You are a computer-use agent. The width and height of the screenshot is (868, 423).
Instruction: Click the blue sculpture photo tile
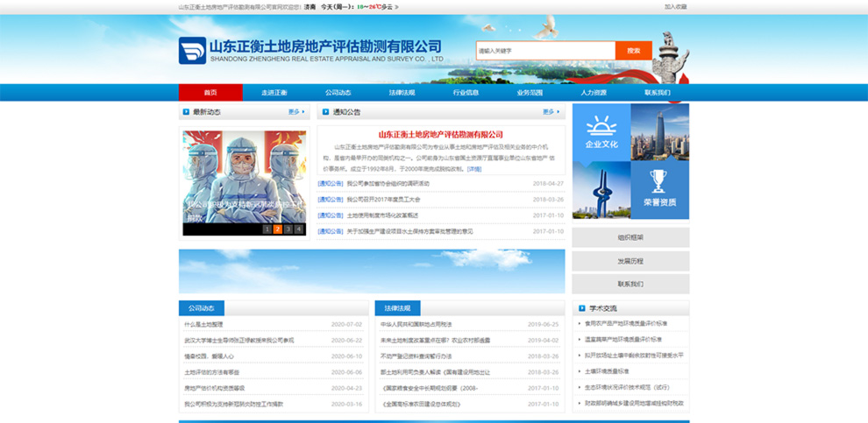click(601, 190)
